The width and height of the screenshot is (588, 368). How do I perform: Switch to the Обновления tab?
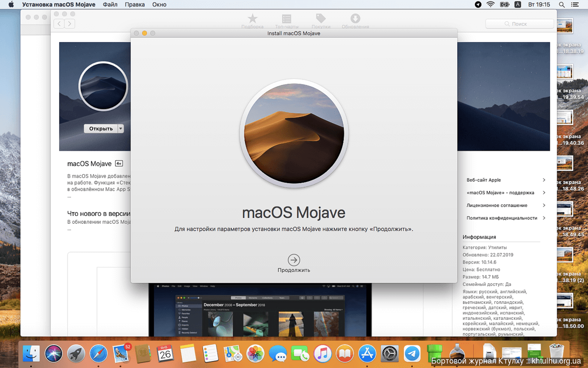click(355, 21)
